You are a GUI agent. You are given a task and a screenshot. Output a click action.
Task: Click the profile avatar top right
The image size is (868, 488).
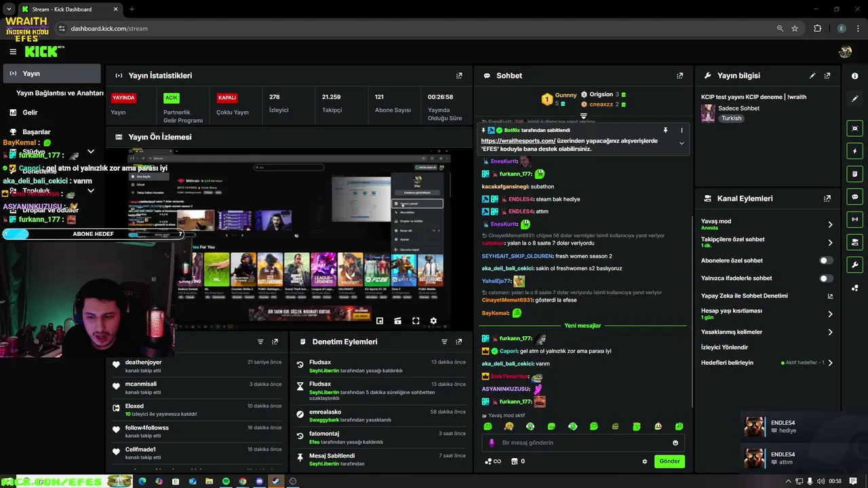click(845, 52)
